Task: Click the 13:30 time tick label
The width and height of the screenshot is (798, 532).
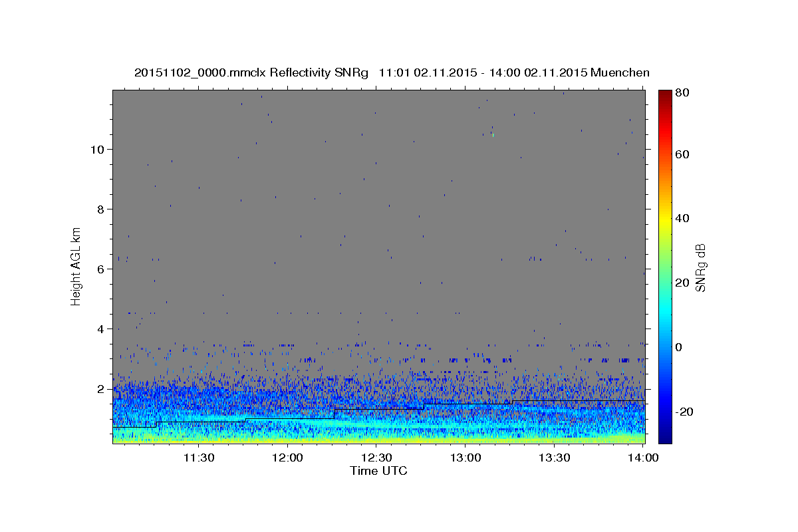Action: tap(555, 458)
